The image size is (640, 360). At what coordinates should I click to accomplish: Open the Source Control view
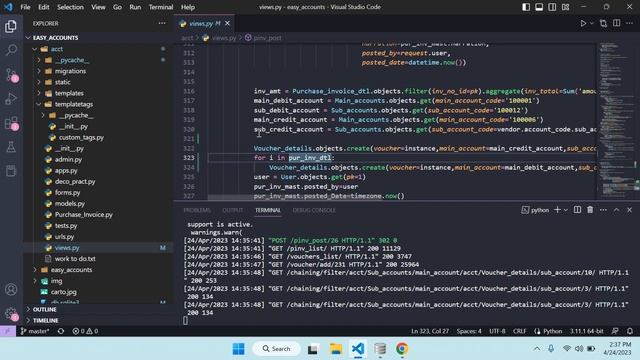(11, 75)
